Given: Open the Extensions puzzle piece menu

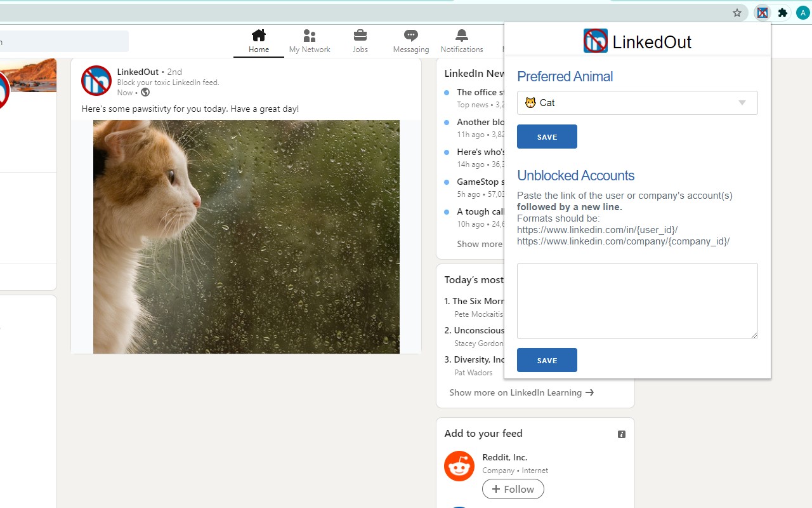Looking at the screenshot, I should [x=783, y=13].
